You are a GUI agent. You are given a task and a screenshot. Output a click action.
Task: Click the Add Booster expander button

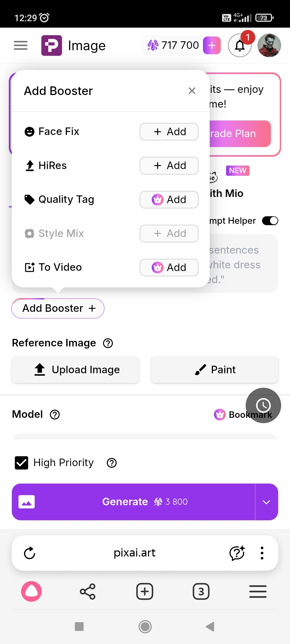pos(58,308)
